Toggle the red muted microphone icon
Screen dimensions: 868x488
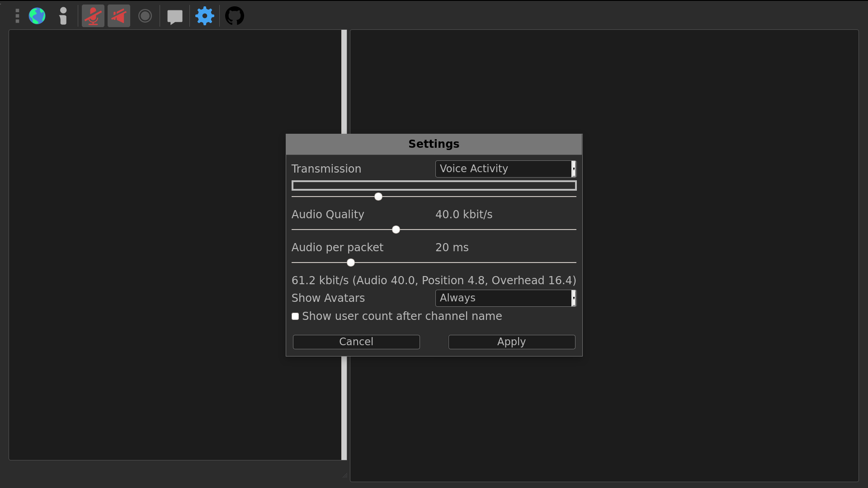tap(93, 16)
